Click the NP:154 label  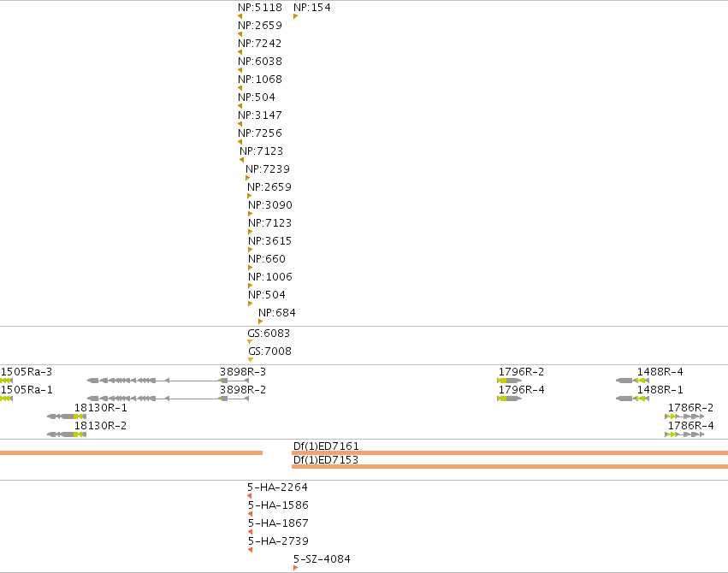(312, 8)
